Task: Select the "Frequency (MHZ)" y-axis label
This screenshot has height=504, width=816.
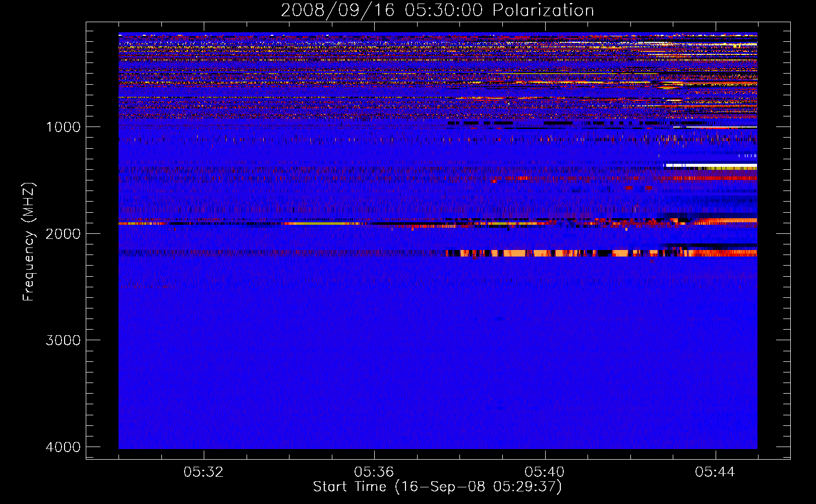Action: pyautogui.click(x=29, y=242)
